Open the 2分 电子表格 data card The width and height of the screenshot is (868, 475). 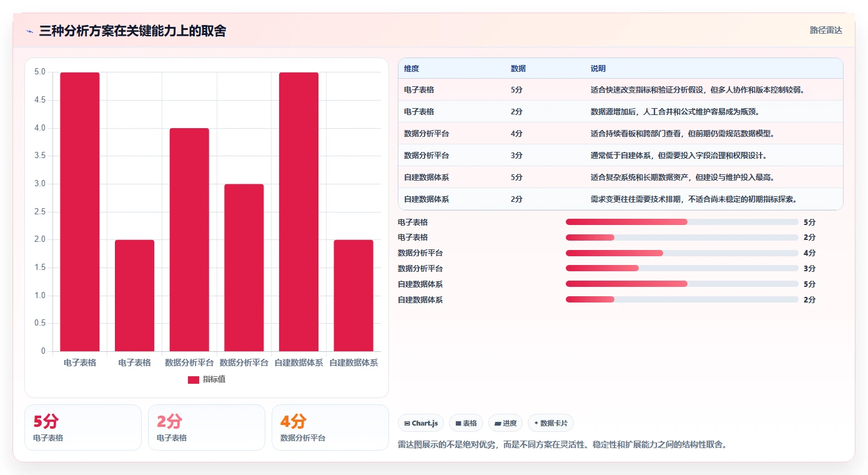pos(207,427)
